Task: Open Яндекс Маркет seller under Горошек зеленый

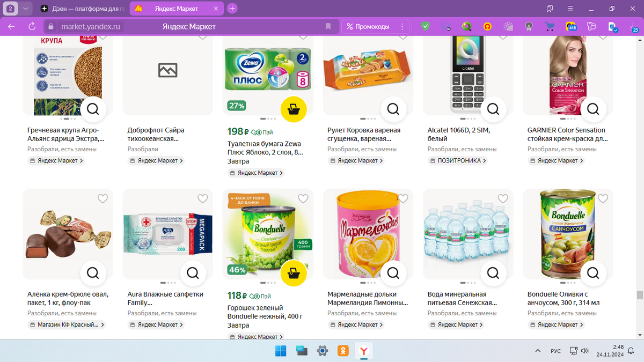Action: point(257,337)
